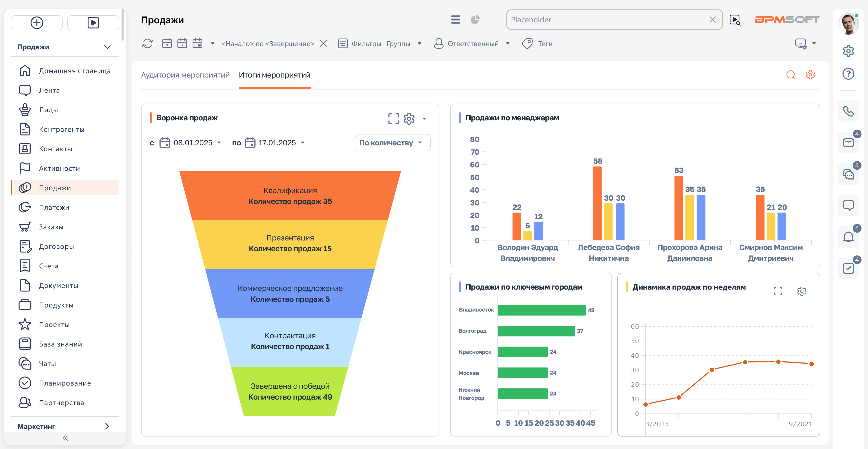Select the Итоги мероприятий tab
The image size is (868, 449).
pos(274,75)
